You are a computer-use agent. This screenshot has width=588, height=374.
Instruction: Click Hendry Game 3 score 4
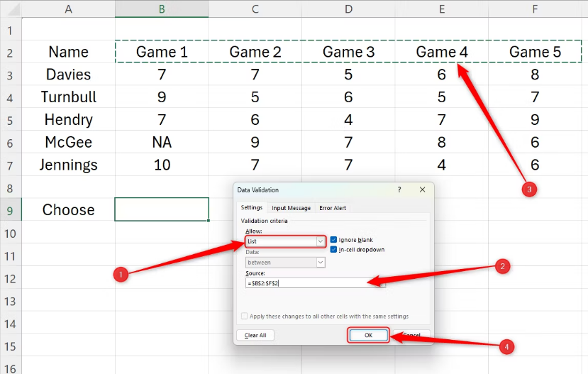[348, 119]
